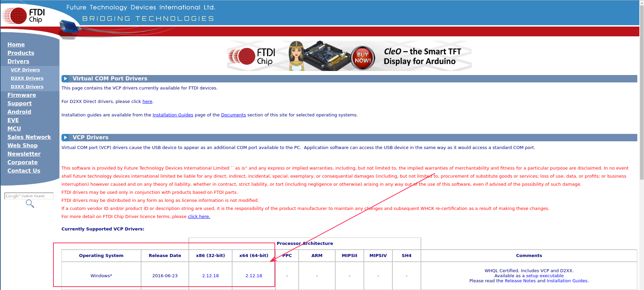Image resolution: width=644 pixels, height=290 pixels.
Task: Download Windows x64 (64-bit) driver 2.12.18
Action: (x=254, y=276)
